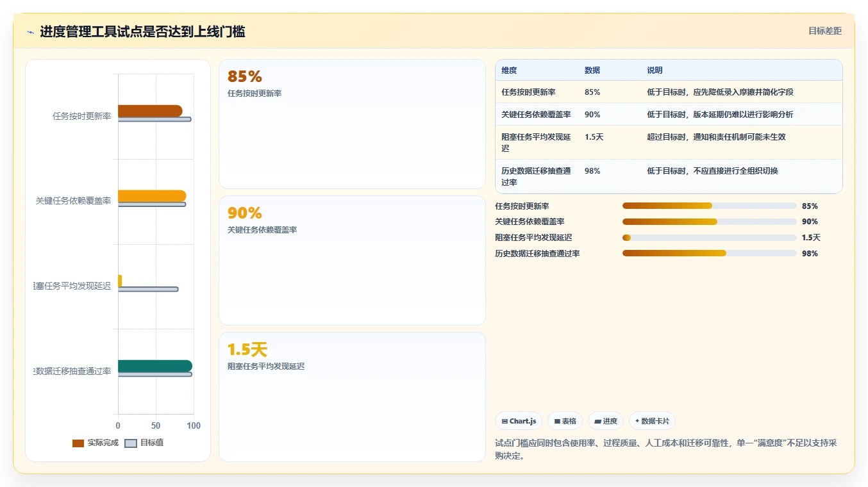
Task: Click the 表格 chip
Action: [x=565, y=421]
